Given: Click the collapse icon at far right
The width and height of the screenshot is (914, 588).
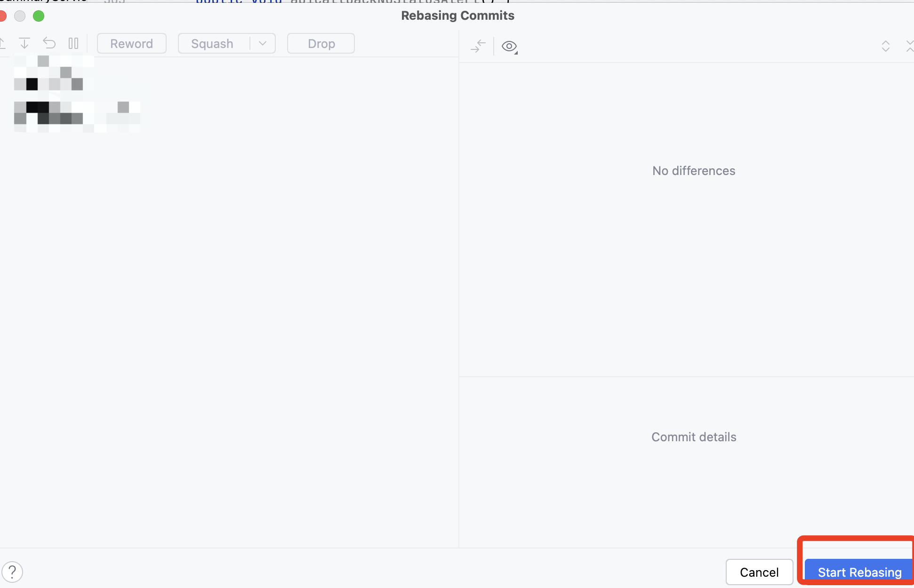Looking at the screenshot, I should click(x=910, y=46).
